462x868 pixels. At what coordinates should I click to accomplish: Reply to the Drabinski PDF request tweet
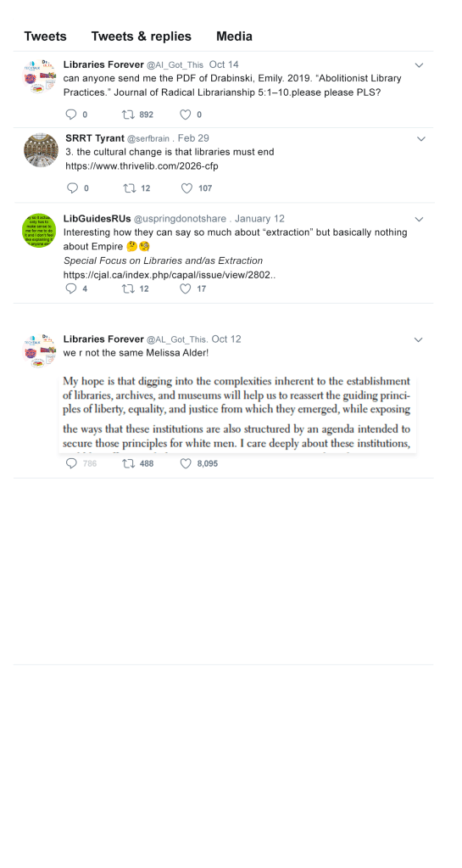(71, 115)
